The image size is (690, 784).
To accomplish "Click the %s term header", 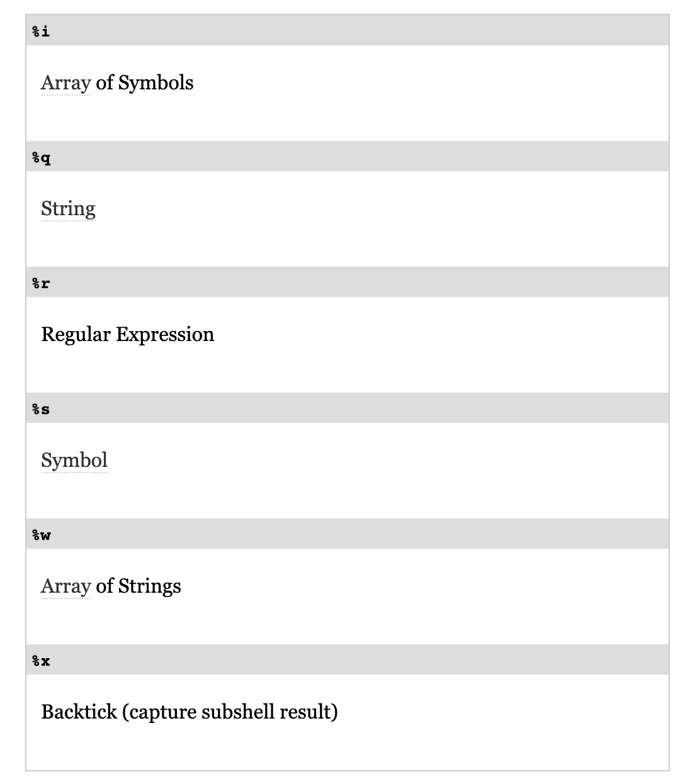I will pos(41,408).
